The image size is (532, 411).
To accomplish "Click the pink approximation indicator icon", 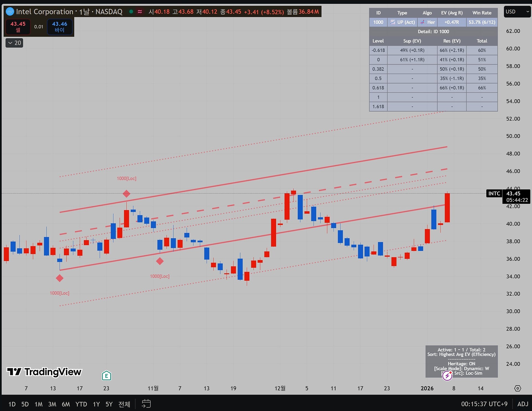I will 140,12.
